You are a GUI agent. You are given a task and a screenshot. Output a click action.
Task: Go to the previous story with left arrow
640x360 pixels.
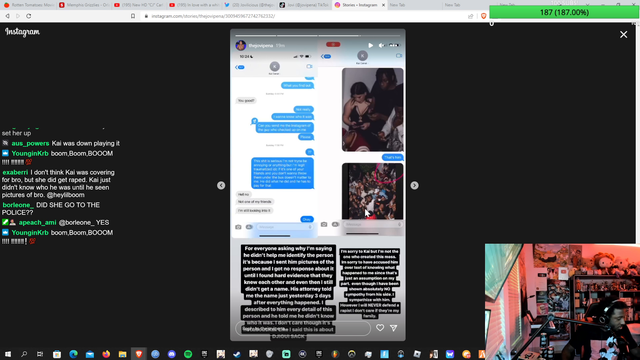click(221, 185)
